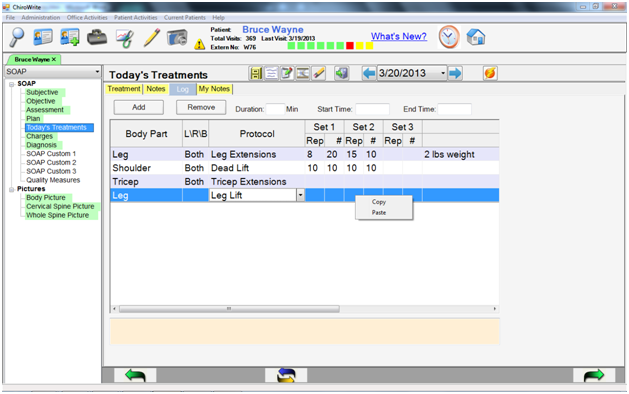Image resolution: width=629 pixels, height=394 pixels.
Task: Click the green arrow export icon
Action: 341,73
